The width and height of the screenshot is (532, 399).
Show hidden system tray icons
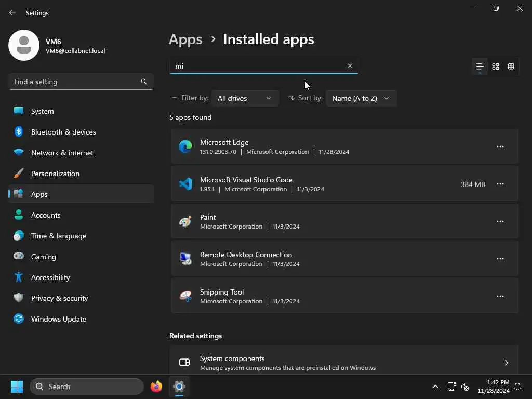[x=435, y=387]
